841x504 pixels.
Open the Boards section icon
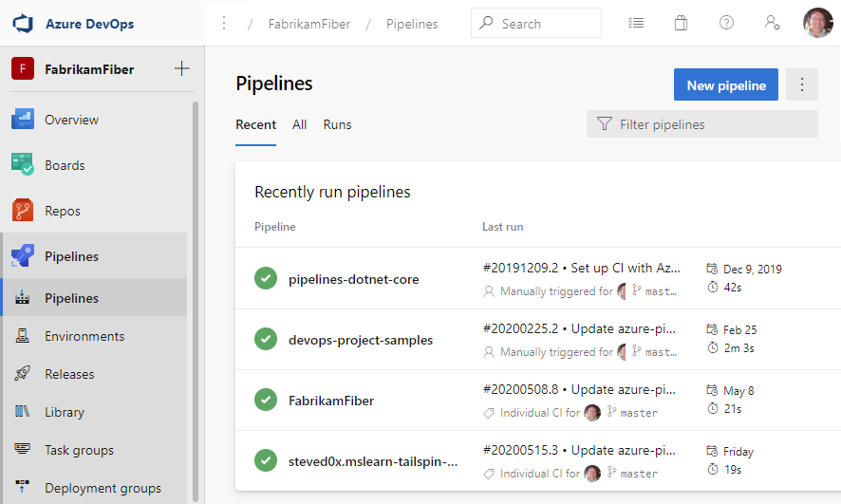tap(23, 164)
